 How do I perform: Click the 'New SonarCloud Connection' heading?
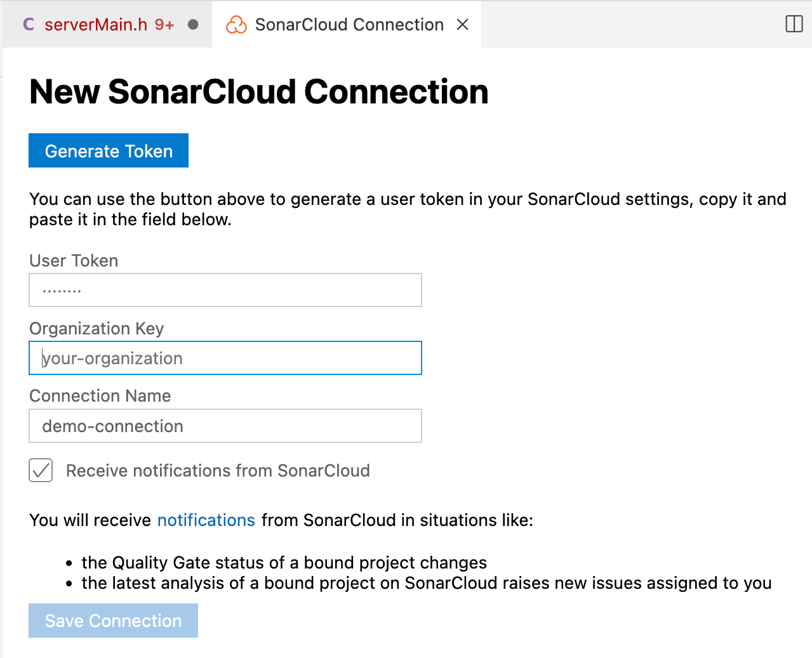259,92
